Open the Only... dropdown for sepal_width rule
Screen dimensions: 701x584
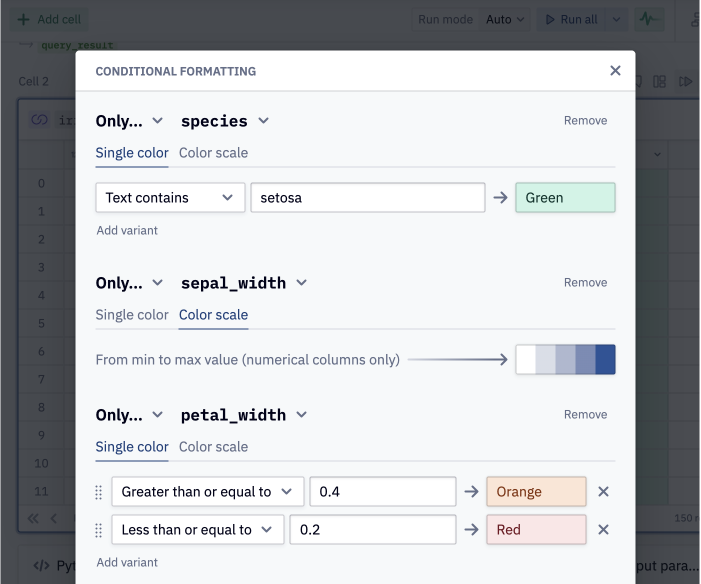(x=129, y=283)
